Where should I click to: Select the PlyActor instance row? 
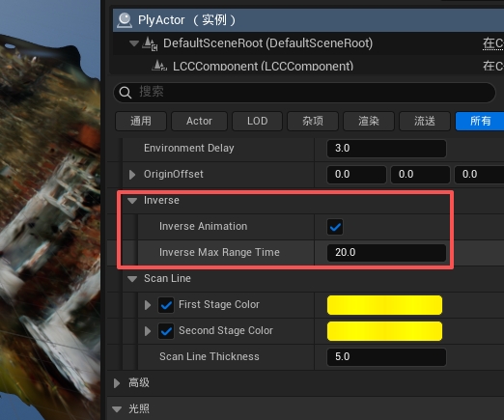click(308, 20)
